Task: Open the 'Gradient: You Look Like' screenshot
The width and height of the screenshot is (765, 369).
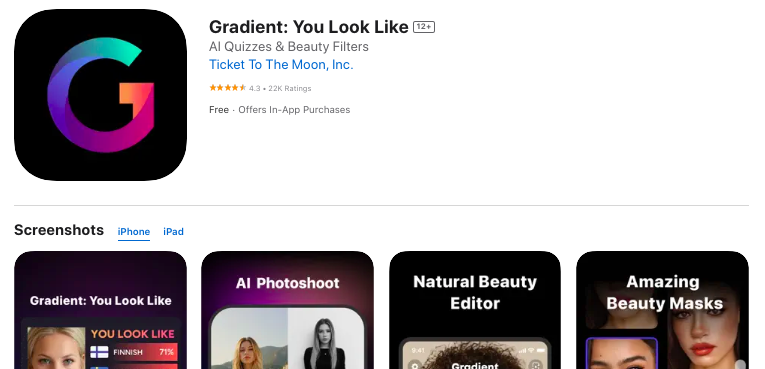Action: coord(101,310)
